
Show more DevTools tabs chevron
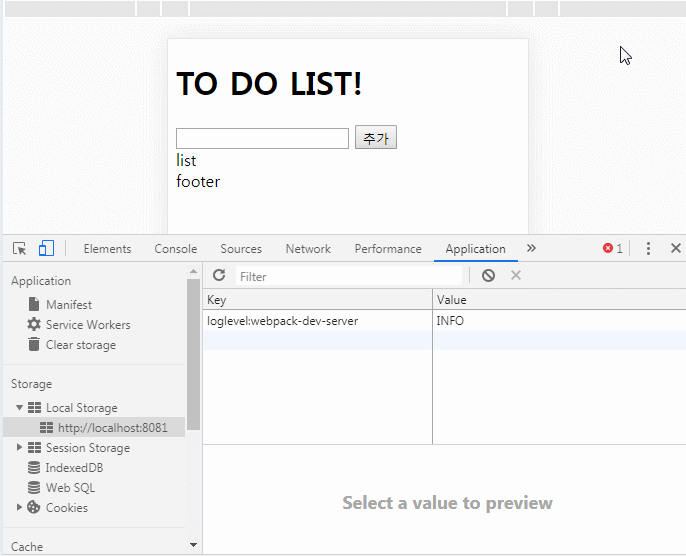click(x=531, y=248)
